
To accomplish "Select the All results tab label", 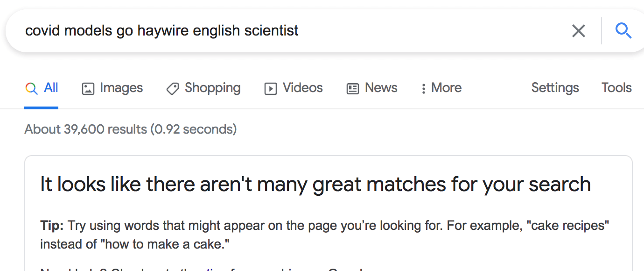I will point(51,88).
